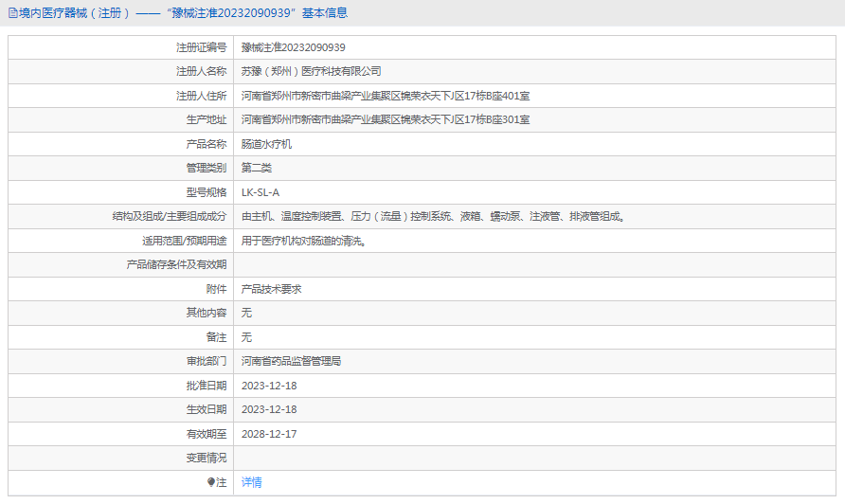Click the 适用范围/预期用途 label
The height and width of the screenshot is (504, 845).
coord(185,241)
